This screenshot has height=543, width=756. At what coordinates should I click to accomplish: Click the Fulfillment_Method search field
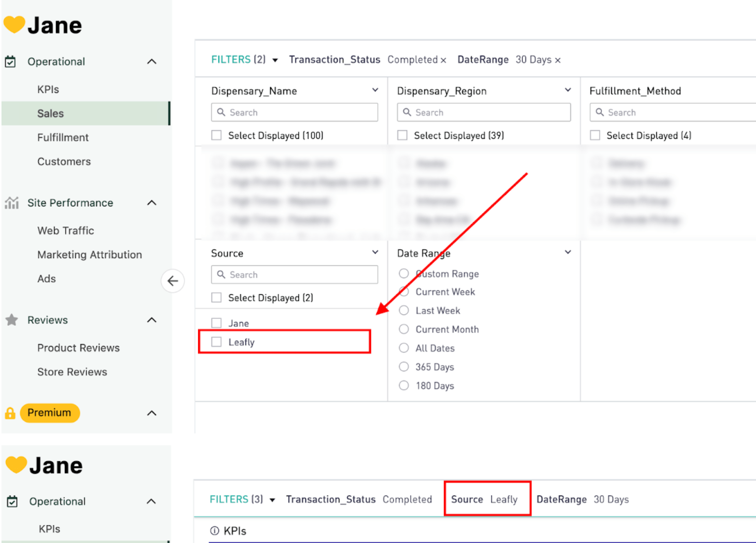673,112
